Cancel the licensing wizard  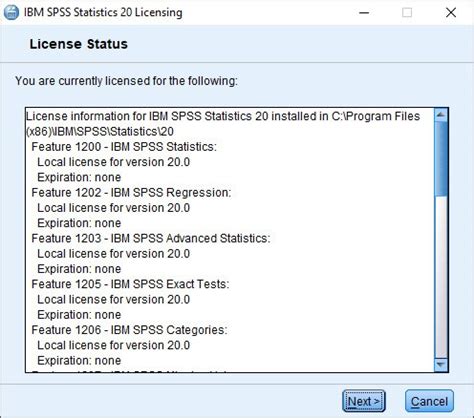point(429,401)
